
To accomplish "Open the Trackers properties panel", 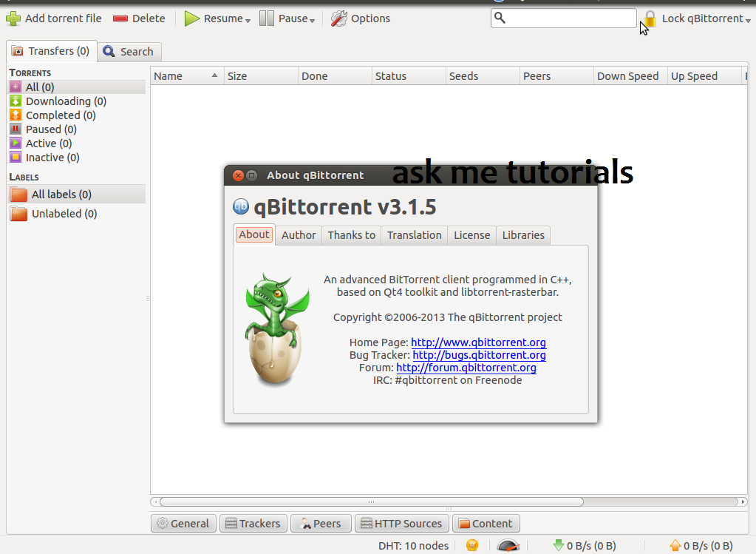I will pyautogui.click(x=253, y=523).
